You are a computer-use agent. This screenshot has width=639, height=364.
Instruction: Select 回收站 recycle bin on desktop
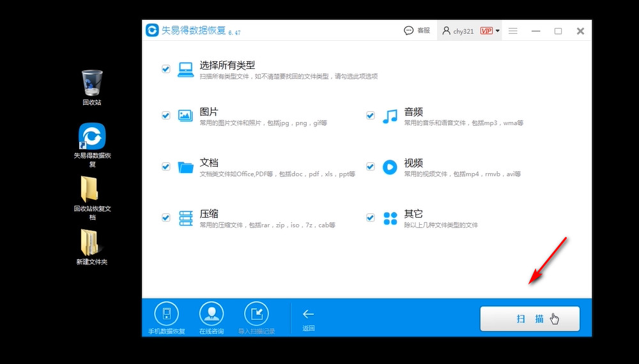coord(92,88)
